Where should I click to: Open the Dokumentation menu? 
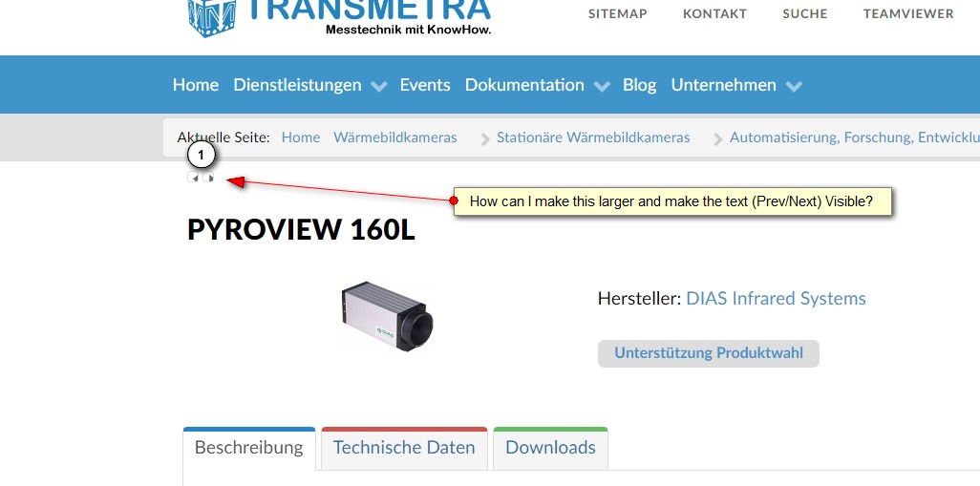coord(524,85)
